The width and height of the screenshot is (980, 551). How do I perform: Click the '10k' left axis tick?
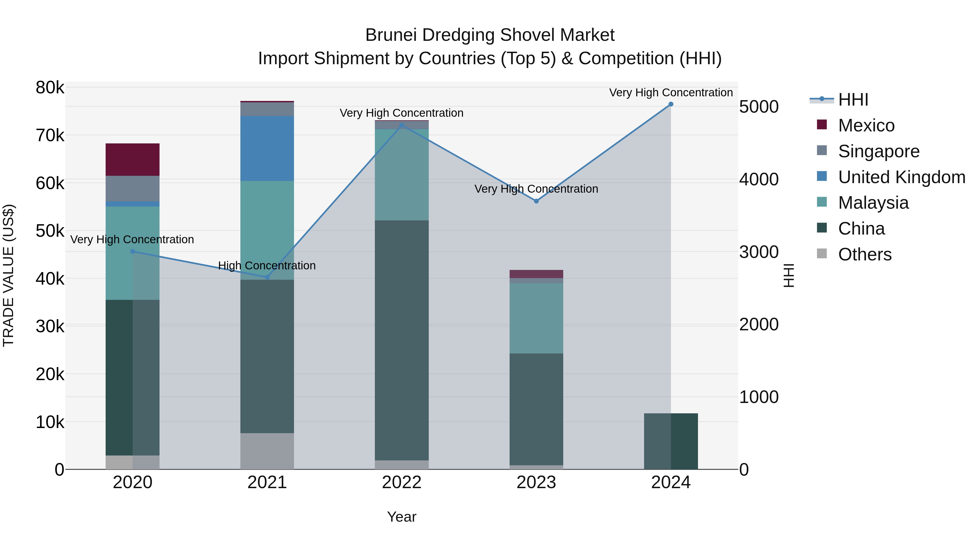click(x=50, y=422)
